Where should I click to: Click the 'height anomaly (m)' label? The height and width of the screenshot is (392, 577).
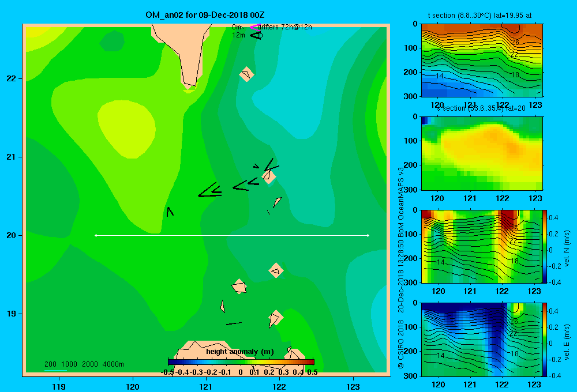click(240, 352)
